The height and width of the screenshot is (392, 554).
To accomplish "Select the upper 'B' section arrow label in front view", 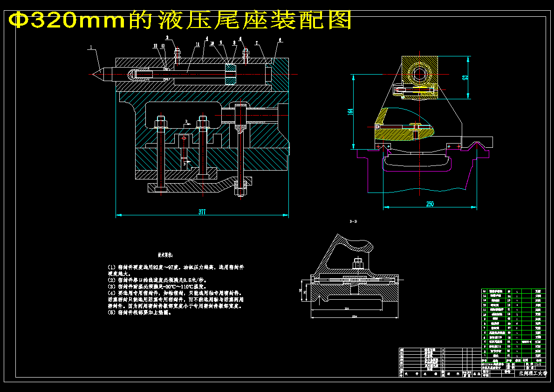I will (x=187, y=122).
